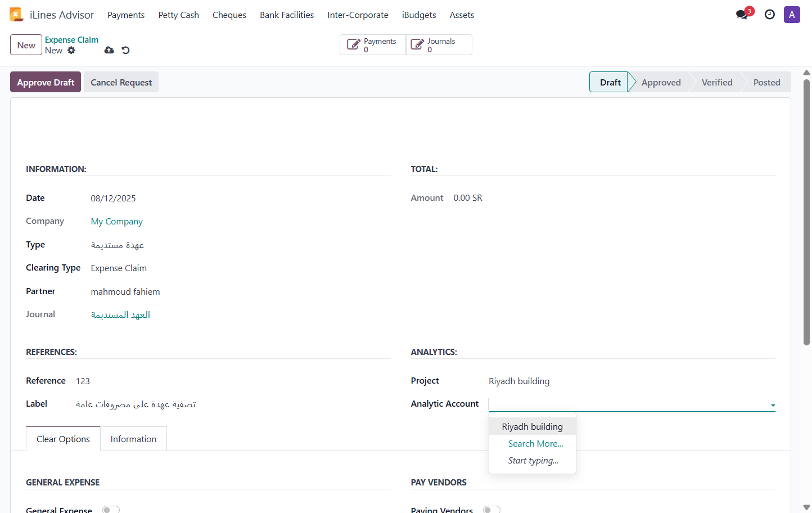Click the Expense Claim breadcrumb link
The width and height of the screenshot is (812, 513).
click(71, 40)
